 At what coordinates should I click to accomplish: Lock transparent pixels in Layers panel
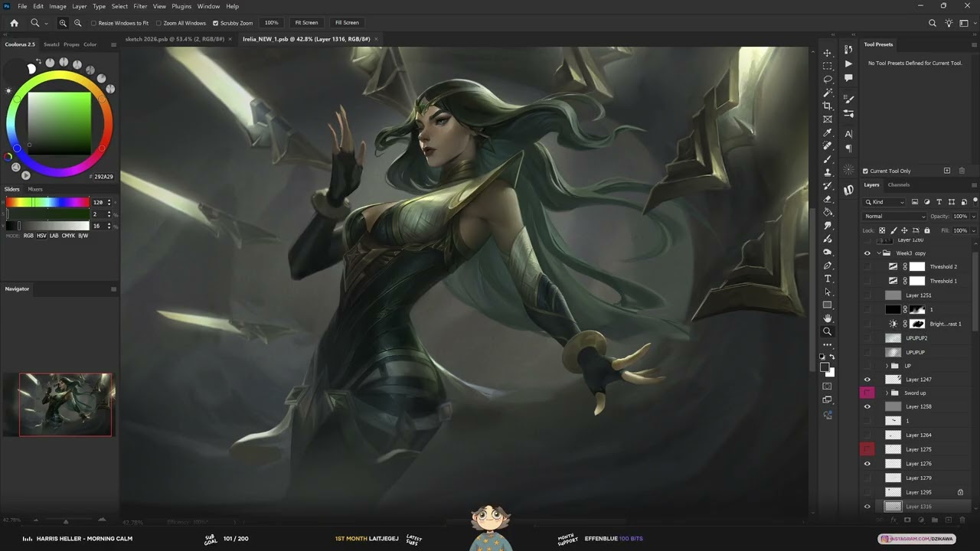[882, 230]
